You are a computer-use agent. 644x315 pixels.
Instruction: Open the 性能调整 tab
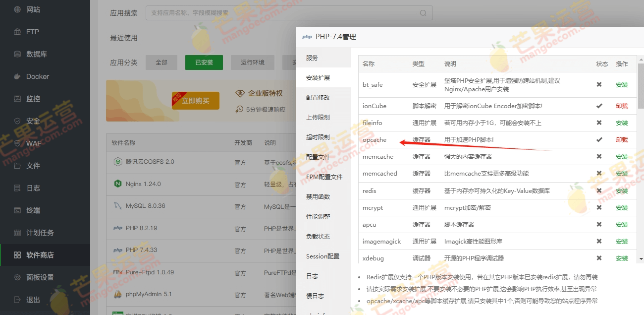click(x=318, y=217)
